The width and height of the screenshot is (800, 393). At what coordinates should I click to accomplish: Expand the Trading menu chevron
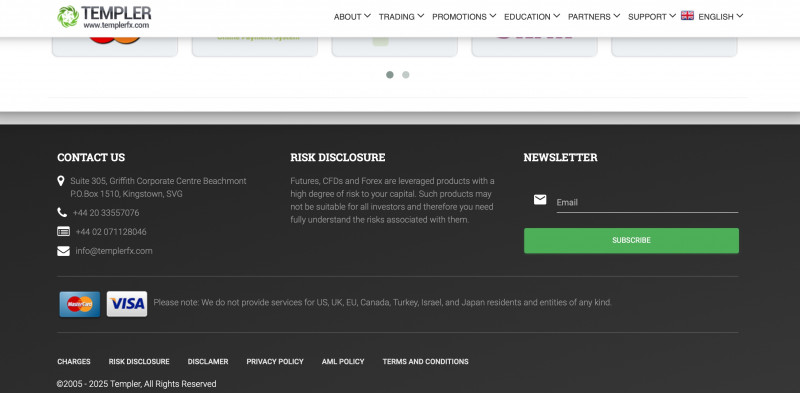point(420,16)
